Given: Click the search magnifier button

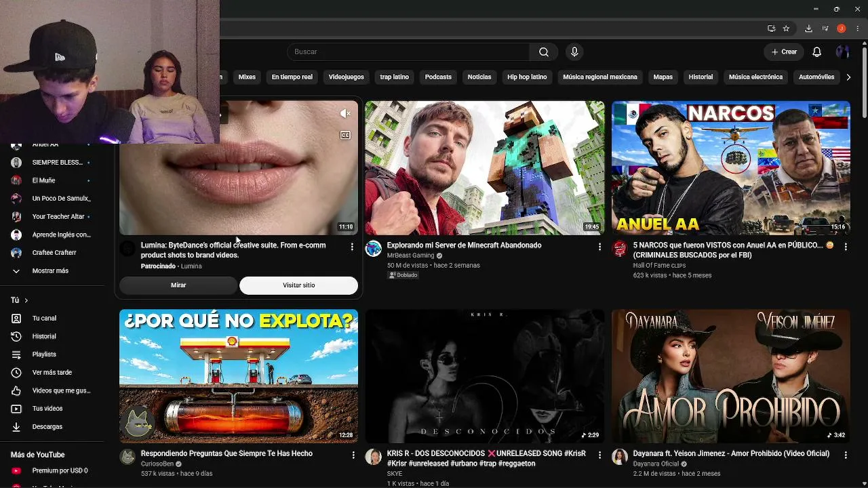Looking at the screenshot, I should 544,52.
